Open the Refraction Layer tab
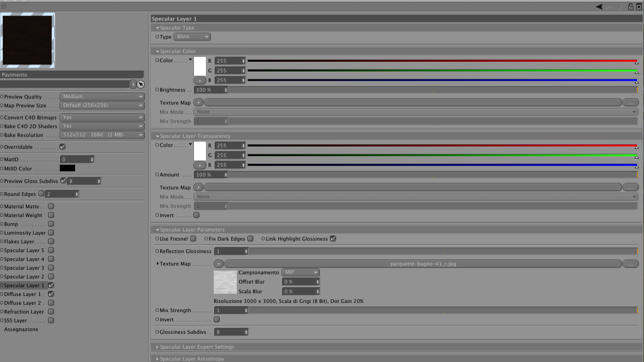The width and height of the screenshot is (644, 362). coord(24,312)
